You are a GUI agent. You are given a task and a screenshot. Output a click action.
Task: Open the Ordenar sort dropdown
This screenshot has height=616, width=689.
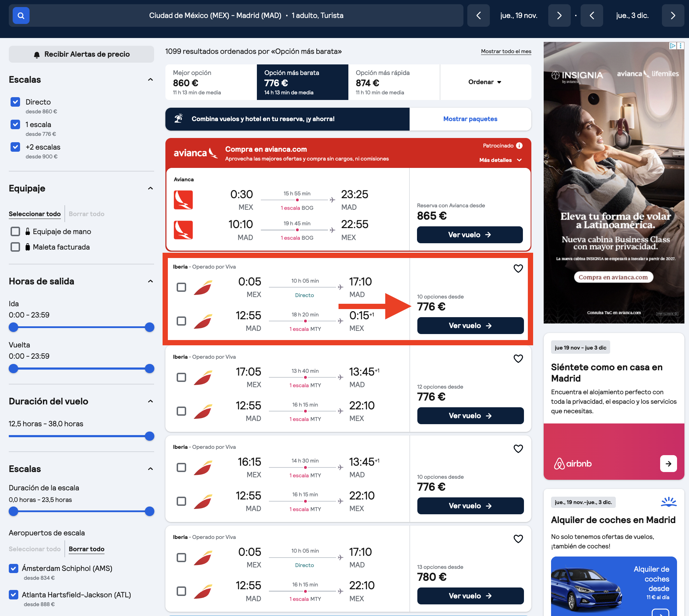click(485, 82)
